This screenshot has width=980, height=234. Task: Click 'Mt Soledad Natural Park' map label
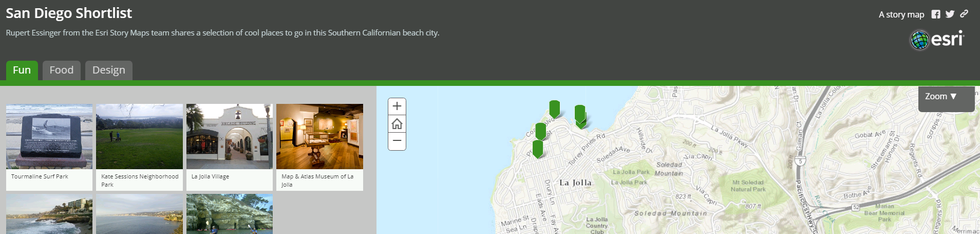[748, 186]
